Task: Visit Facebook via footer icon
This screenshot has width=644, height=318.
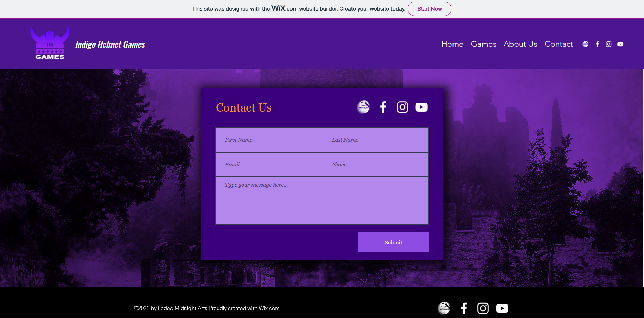Action: point(464,308)
